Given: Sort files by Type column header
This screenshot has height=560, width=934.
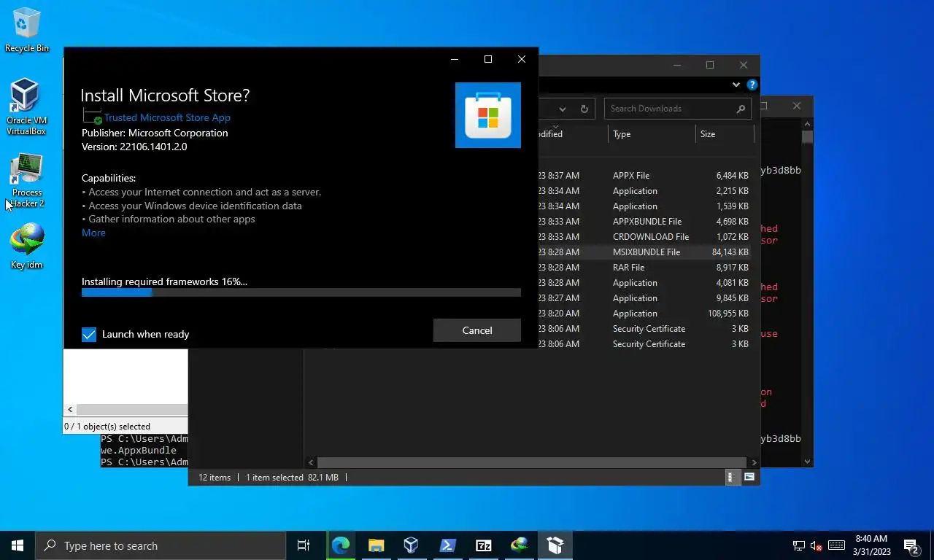Looking at the screenshot, I should 652,134.
